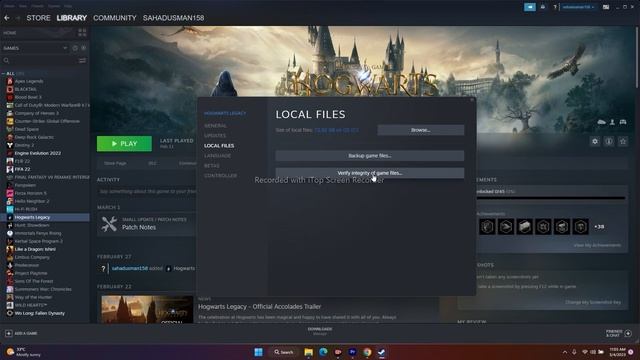Open the Updates properties tab
The height and width of the screenshot is (360, 640).
[x=215, y=136]
